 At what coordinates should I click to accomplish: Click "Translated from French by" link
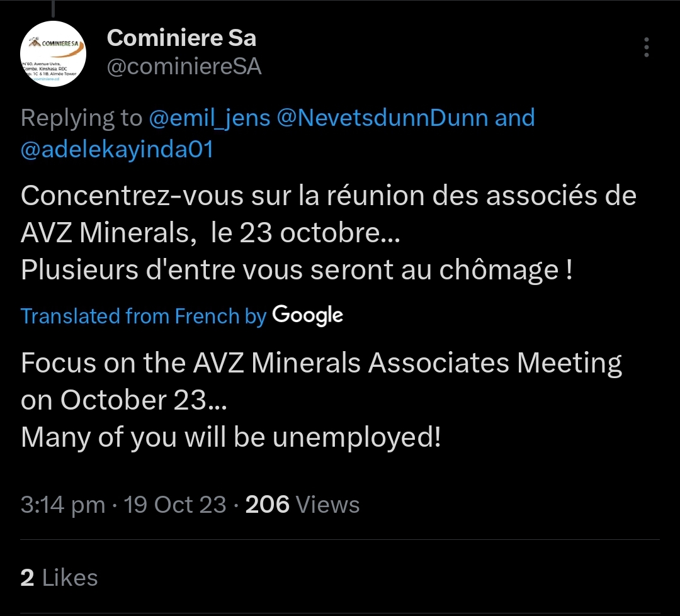[x=144, y=316]
